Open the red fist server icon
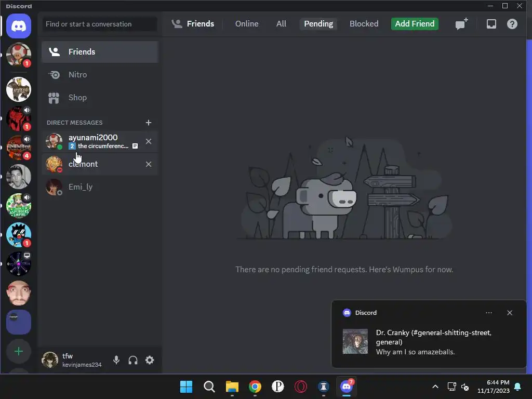This screenshot has width=532, height=399. click(19, 118)
